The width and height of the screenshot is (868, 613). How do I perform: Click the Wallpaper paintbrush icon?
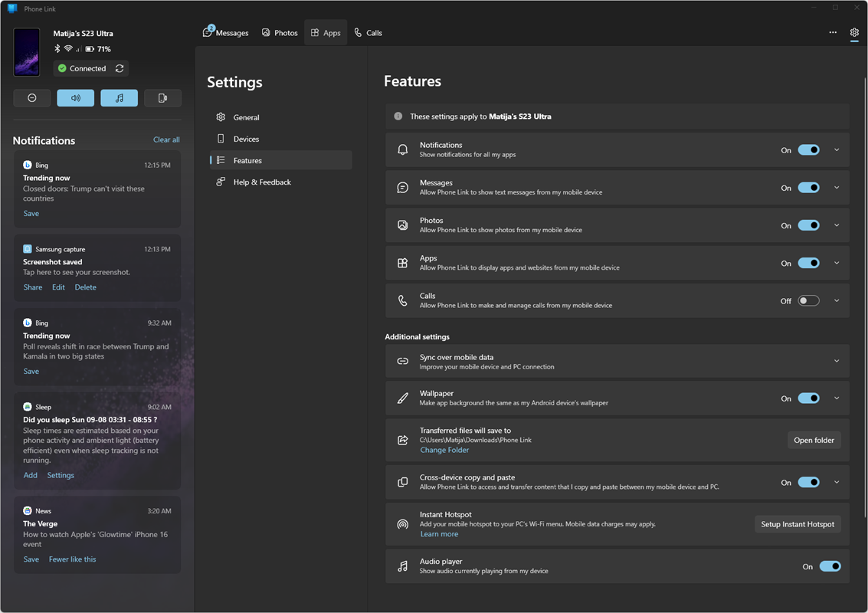point(403,398)
